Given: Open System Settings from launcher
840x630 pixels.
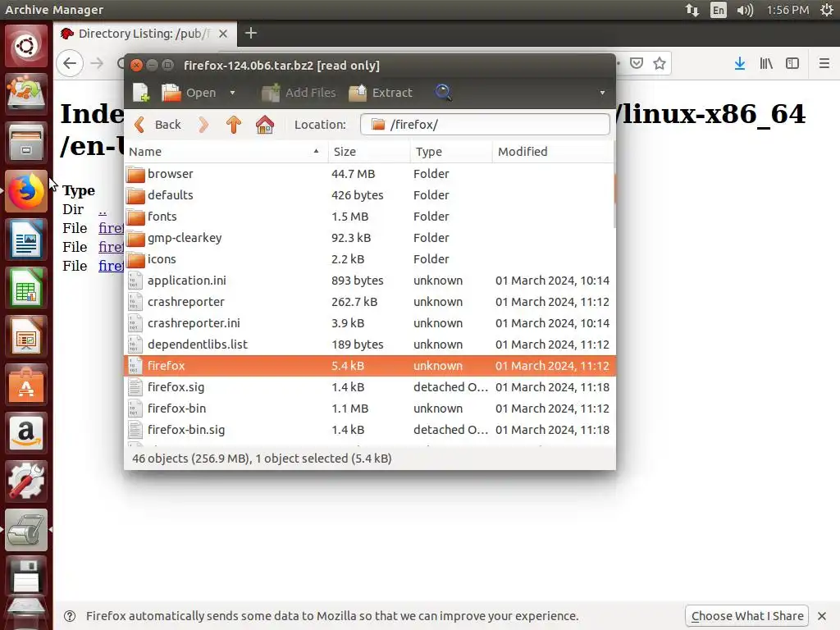Looking at the screenshot, I should (26, 481).
